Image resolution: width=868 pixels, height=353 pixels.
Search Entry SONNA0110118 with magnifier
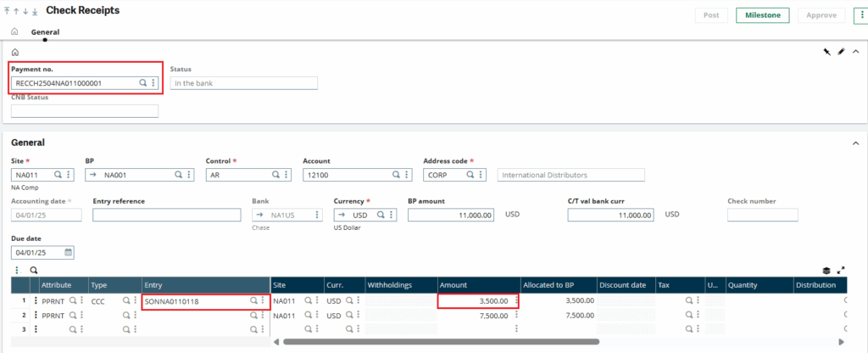253,300
